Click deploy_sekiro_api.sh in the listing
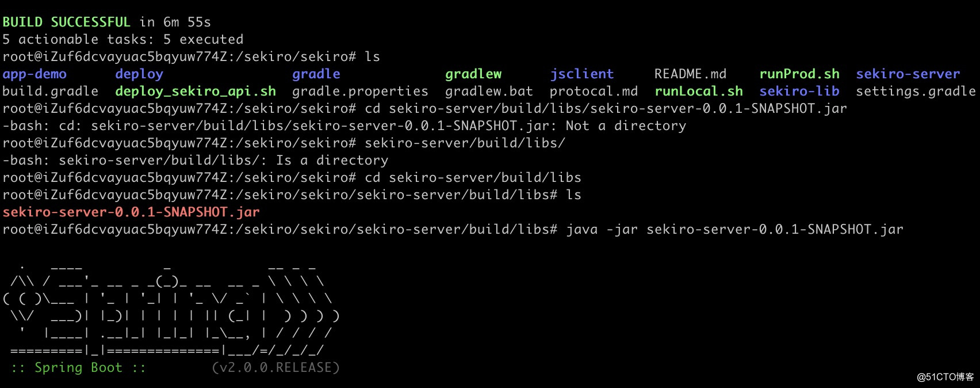 196,92
